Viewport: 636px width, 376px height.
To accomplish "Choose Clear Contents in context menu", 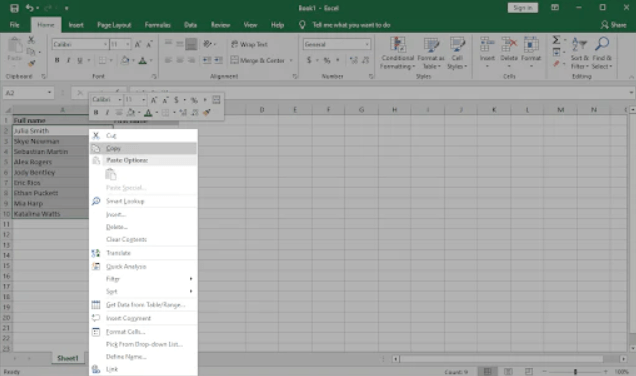I will 144,239.
